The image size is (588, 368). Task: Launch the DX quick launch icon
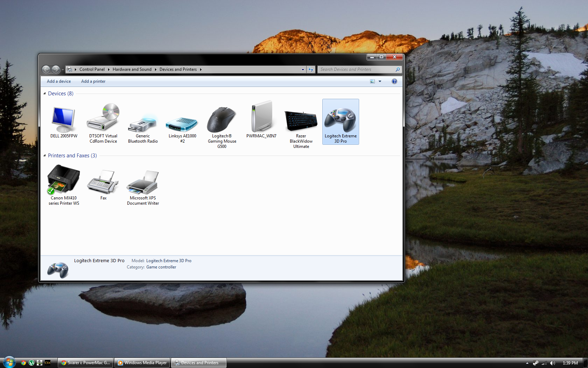click(48, 363)
